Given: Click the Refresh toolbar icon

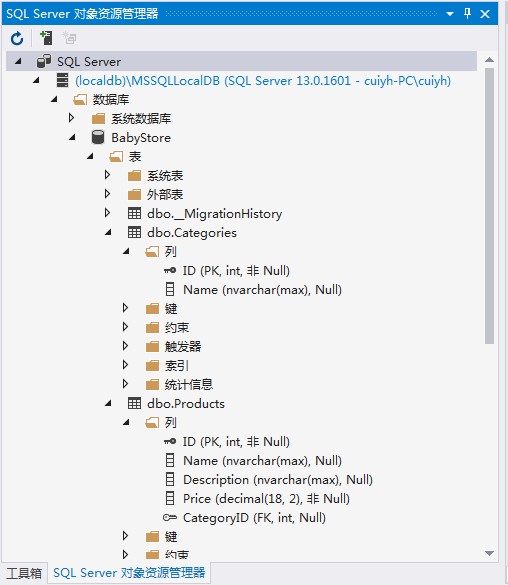Looking at the screenshot, I should [x=17, y=38].
